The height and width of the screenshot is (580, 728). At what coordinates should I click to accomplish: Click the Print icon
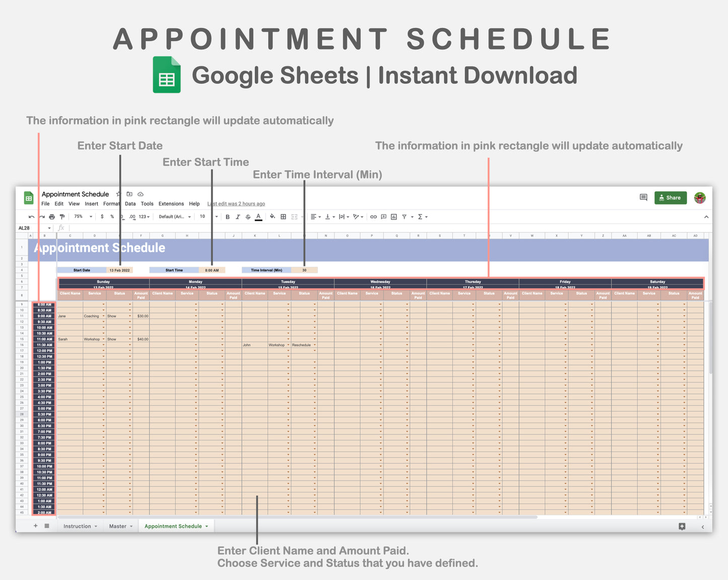(51, 216)
